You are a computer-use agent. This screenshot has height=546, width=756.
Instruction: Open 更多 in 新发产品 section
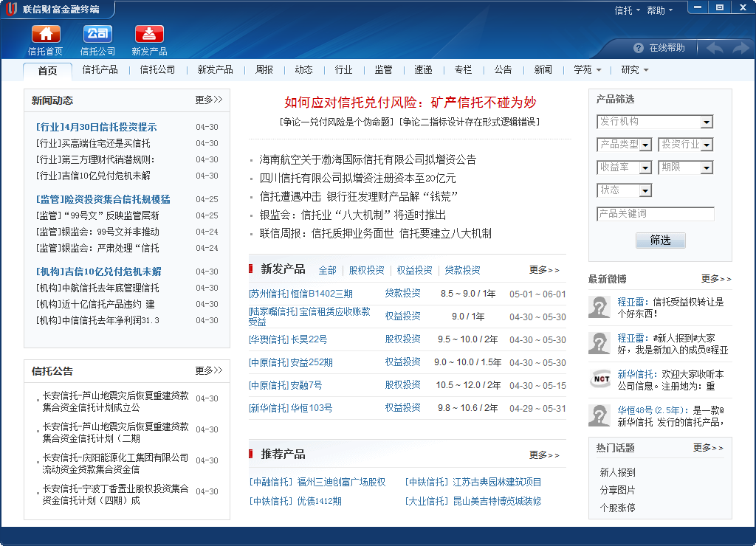(544, 270)
